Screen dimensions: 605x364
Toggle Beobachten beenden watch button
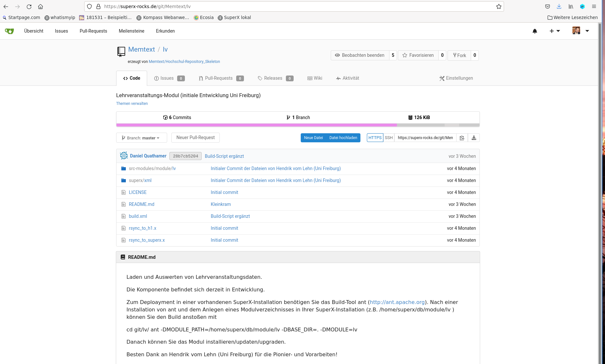[x=360, y=55]
